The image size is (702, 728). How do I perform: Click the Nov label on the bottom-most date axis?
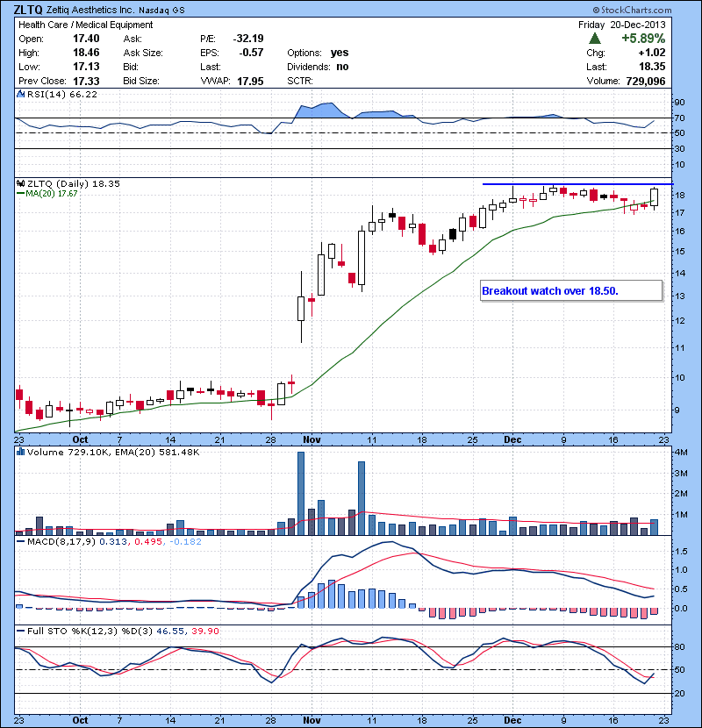coord(312,721)
